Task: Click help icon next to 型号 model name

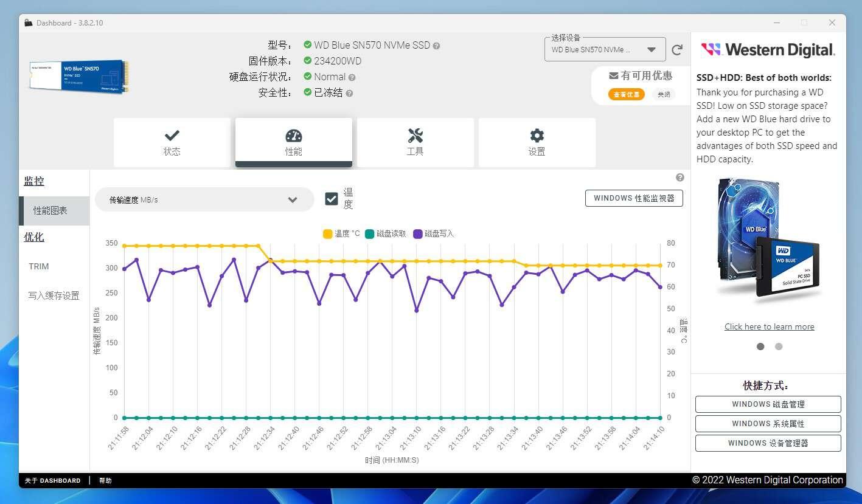Action: point(437,46)
